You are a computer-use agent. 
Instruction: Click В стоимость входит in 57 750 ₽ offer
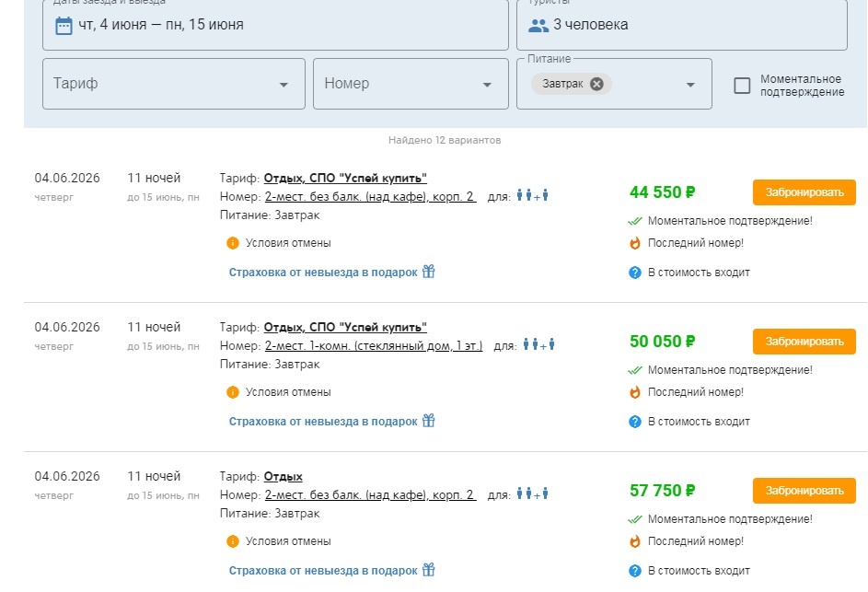pyautogui.click(x=699, y=571)
